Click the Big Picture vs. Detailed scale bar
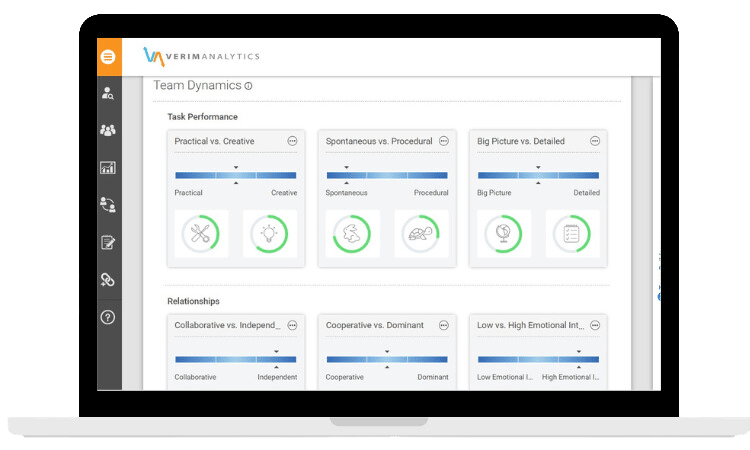Viewport: 750px width, 450px height. coord(538,176)
